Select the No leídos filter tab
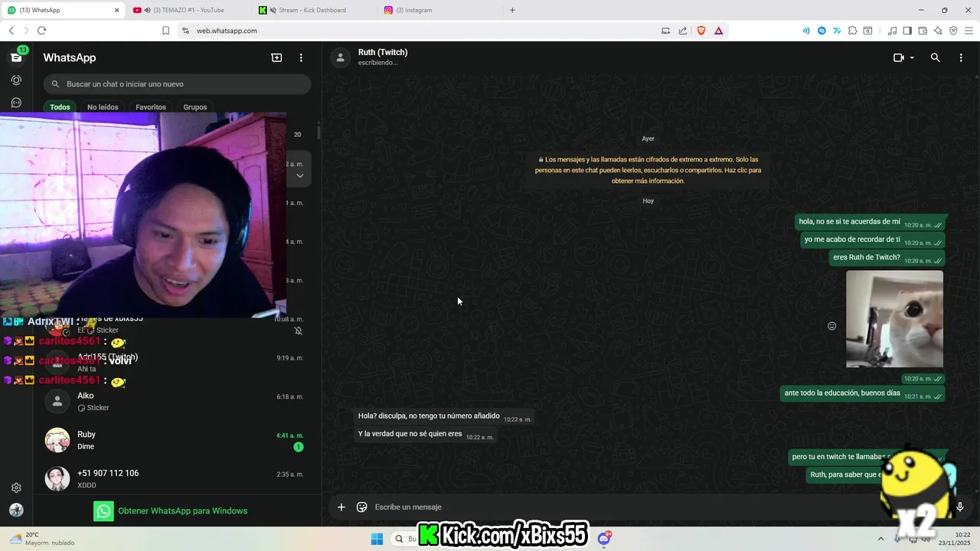980x551 pixels. coord(103,107)
